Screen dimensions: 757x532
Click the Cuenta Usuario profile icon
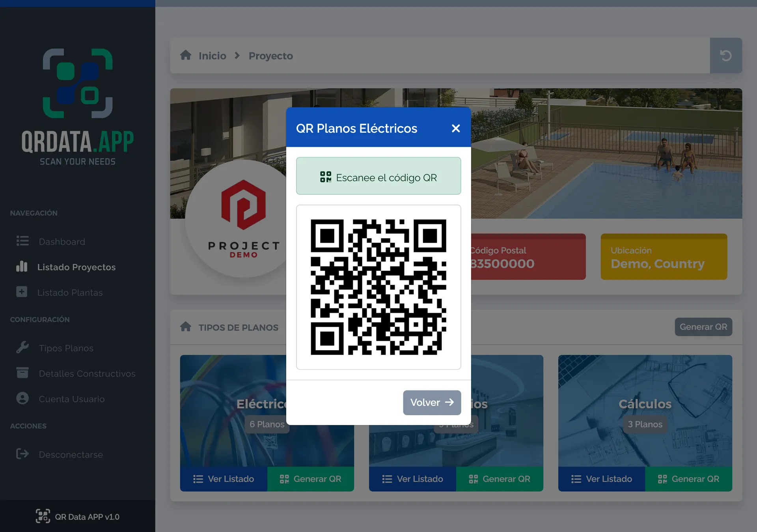[x=22, y=398]
